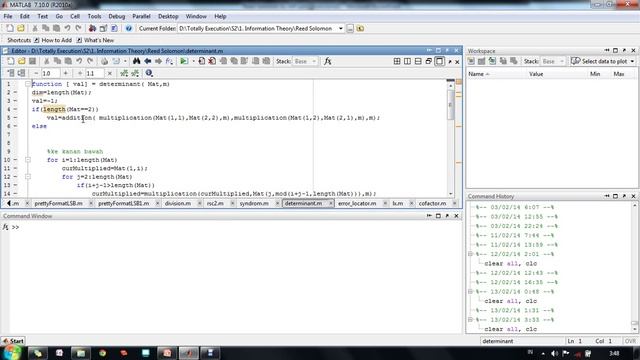Open Simulink from the main toolbar
Viewport: 640px width, 360px height.
pyautogui.click(x=92, y=28)
